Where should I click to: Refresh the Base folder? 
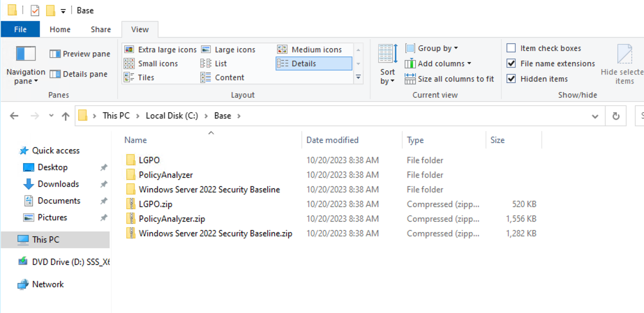[x=615, y=116]
